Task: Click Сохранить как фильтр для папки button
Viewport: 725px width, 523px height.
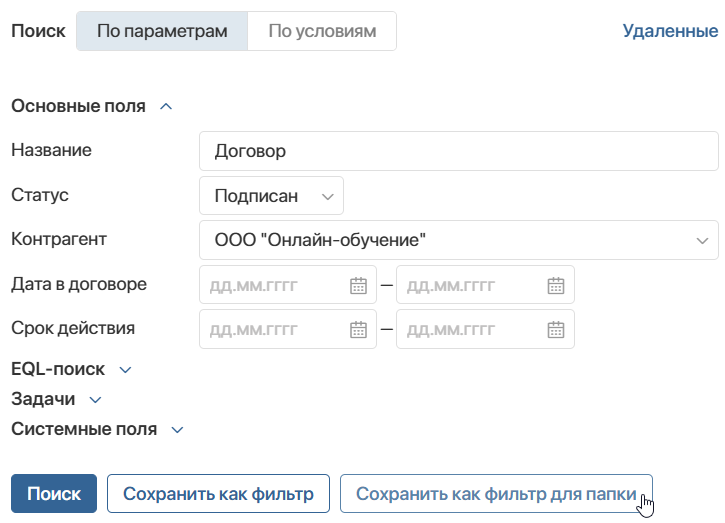Action: [496, 493]
